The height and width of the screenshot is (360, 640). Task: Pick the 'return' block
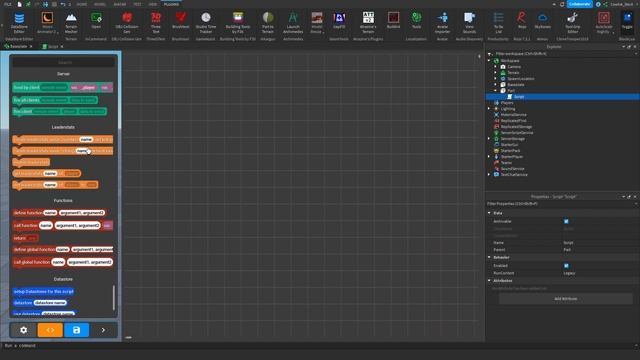tap(25, 238)
